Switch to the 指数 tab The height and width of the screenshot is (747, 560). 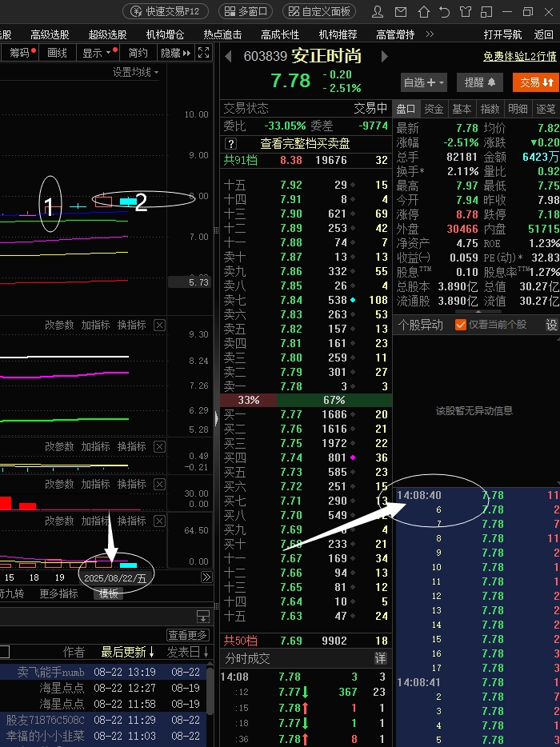[x=490, y=109]
